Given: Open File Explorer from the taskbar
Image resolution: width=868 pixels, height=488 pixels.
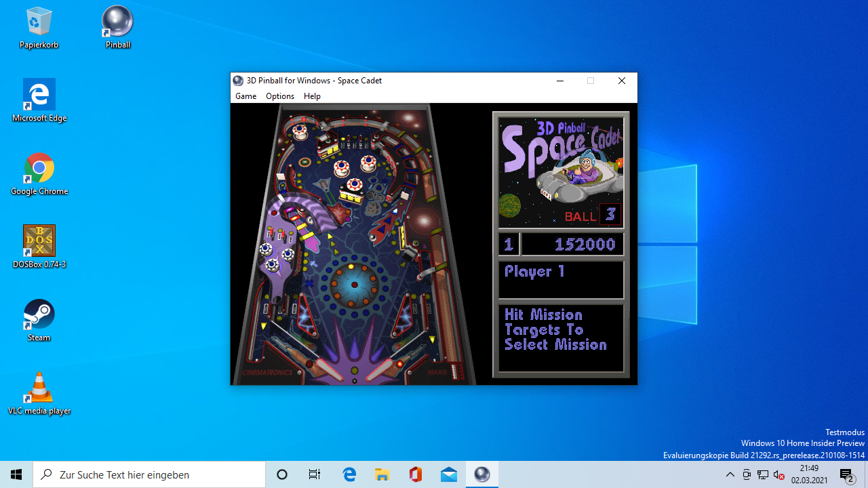Looking at the screenshot, I should (382, 474).
